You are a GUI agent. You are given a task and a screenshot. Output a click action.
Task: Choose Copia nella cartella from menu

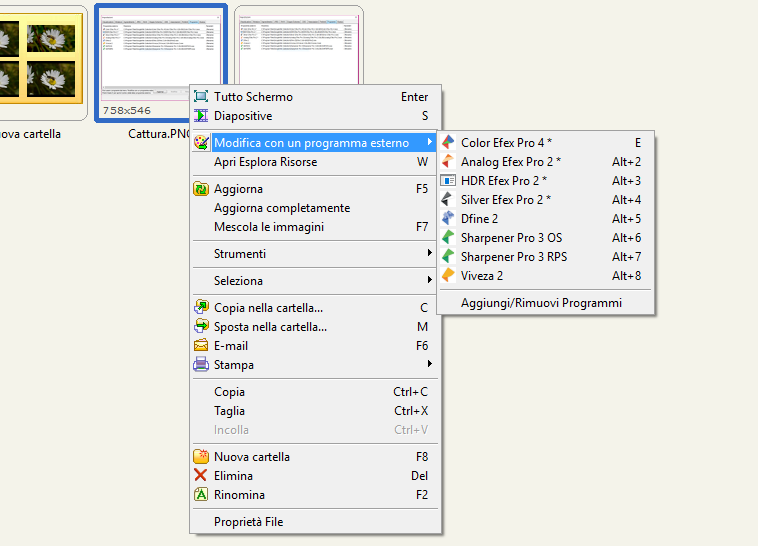click(268, 308)
